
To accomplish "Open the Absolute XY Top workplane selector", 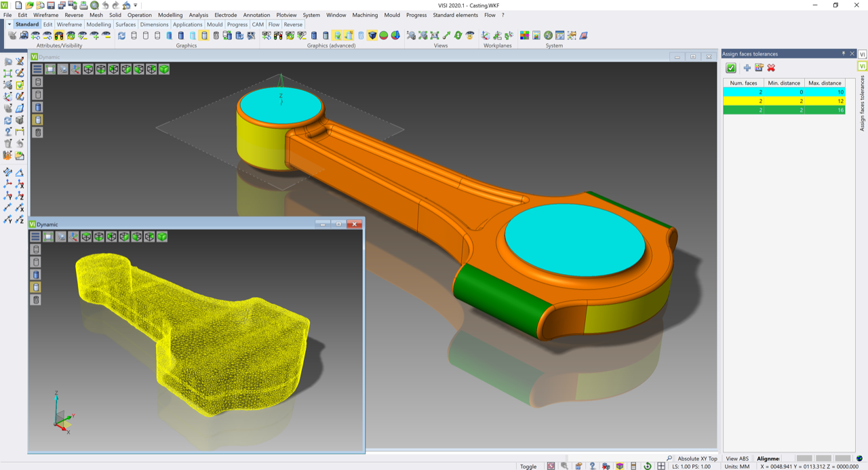I will pyautogui.click(x=697, y=458).
